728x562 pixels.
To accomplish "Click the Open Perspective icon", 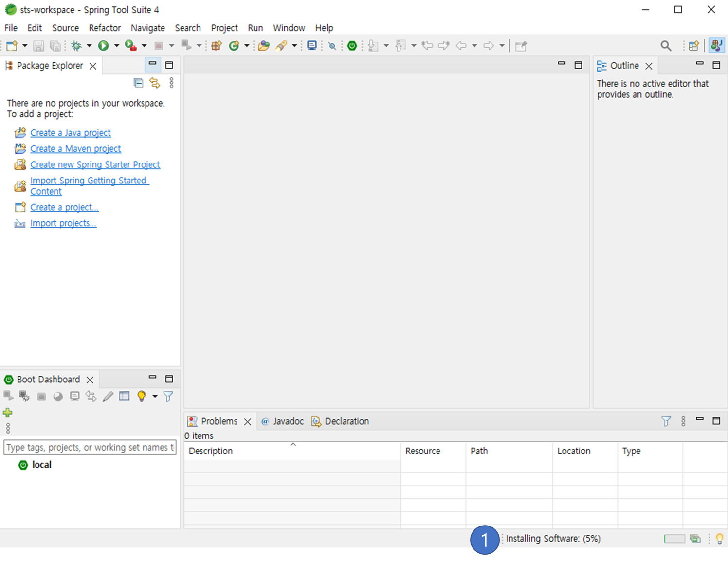I will click(x=694, y=46).
